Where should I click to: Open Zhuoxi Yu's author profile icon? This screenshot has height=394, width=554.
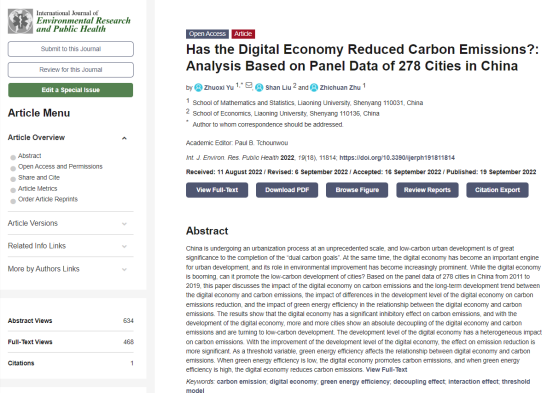(x=199, y=87)
